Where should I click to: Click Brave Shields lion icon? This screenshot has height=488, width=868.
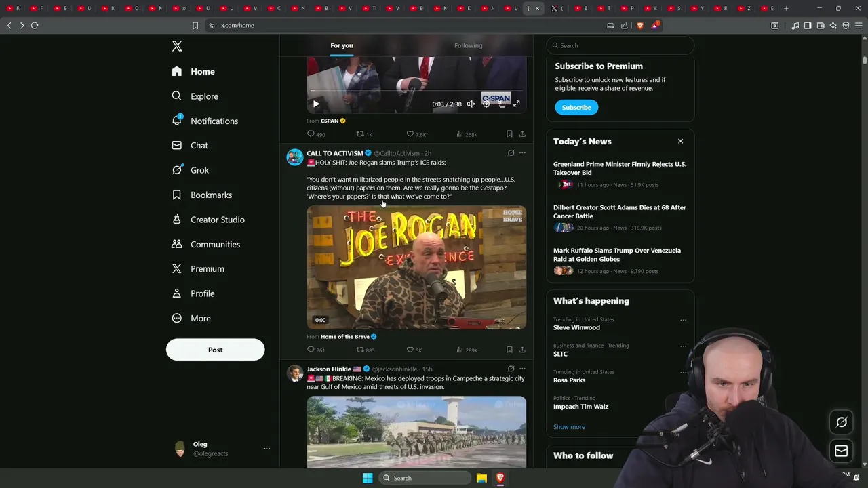(640, 25)
